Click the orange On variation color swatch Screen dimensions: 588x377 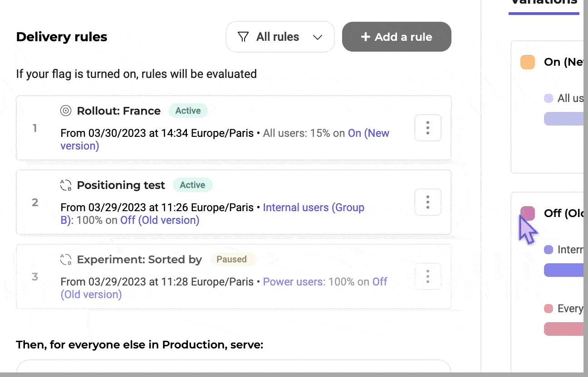(528, 62)
